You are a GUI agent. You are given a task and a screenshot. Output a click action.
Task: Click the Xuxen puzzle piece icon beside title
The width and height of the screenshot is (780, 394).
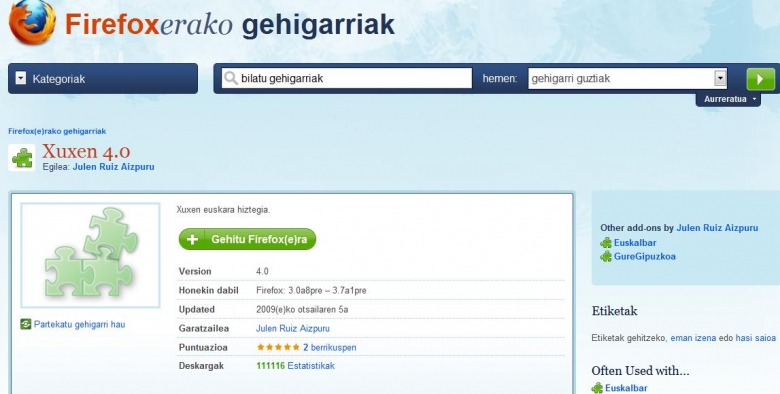click(x=22, y=158)
